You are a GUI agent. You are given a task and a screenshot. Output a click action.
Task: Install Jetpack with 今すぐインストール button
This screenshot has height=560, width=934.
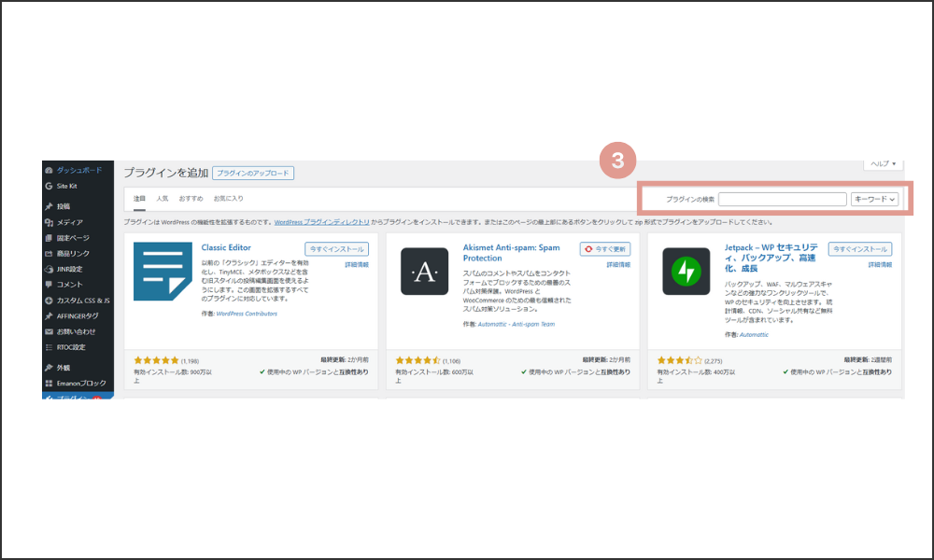(x=860, y=249)
